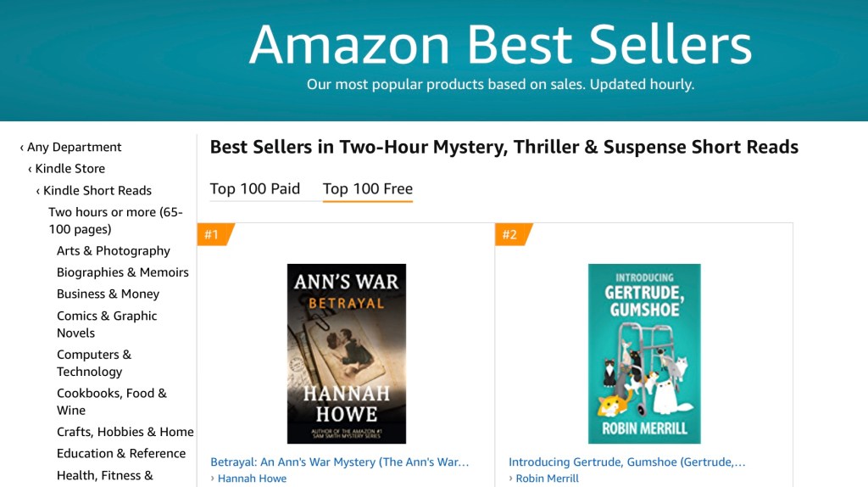Open the Ann's War Betrayal book cover
The image size is (868, 487).
(x=347, y=354)
